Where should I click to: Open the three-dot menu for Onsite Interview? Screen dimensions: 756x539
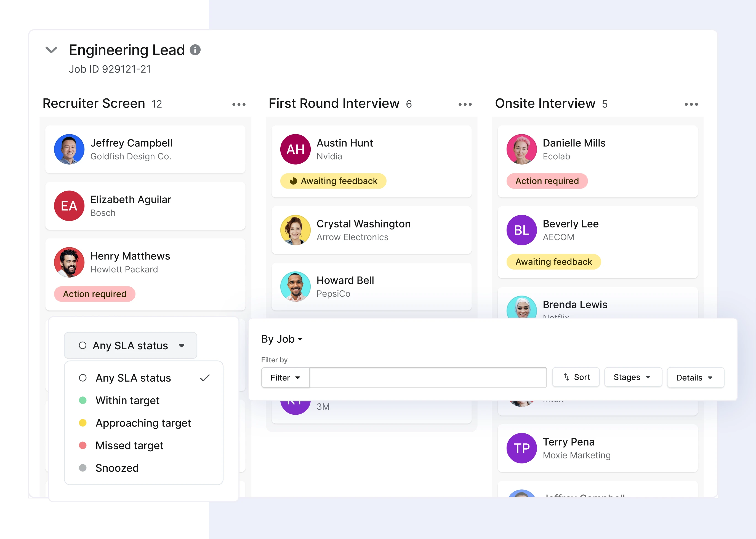click(x=691, y=105)
